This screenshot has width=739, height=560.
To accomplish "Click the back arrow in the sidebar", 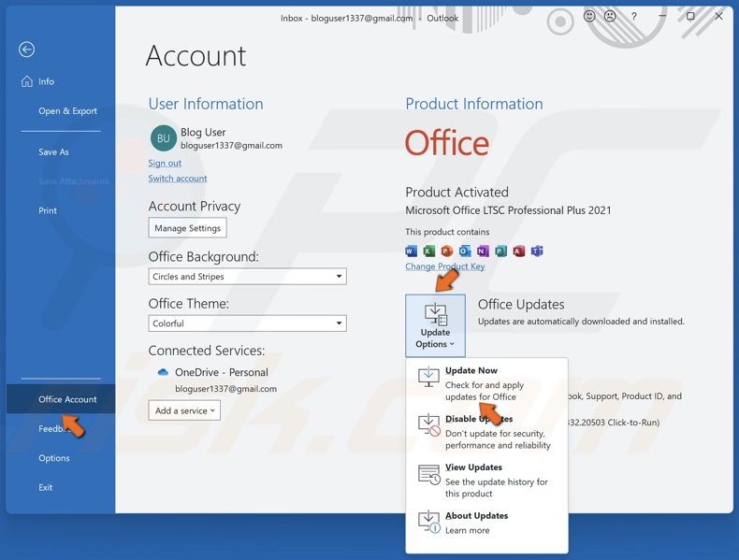I will point(26,50).
